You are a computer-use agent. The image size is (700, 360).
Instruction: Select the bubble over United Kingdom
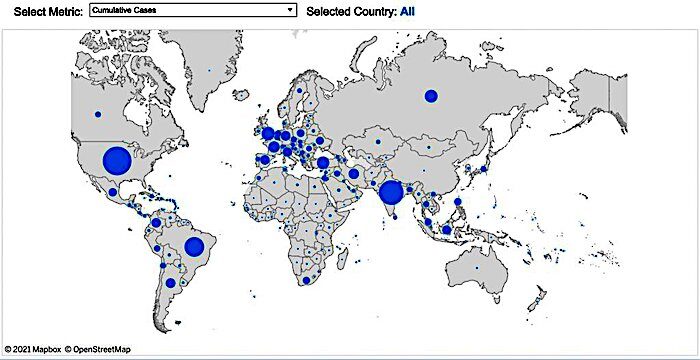268,133
